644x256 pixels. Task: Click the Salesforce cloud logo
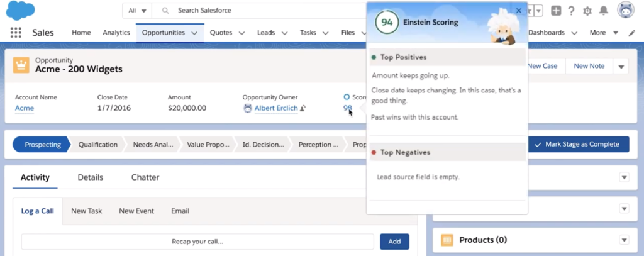coord(20,11)
